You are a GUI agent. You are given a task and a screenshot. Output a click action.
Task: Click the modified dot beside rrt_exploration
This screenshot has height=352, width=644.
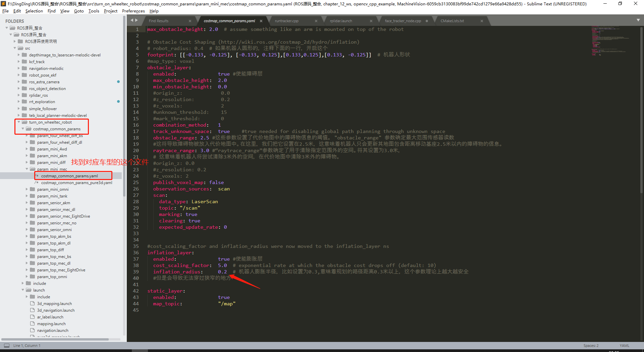[118, 101]
